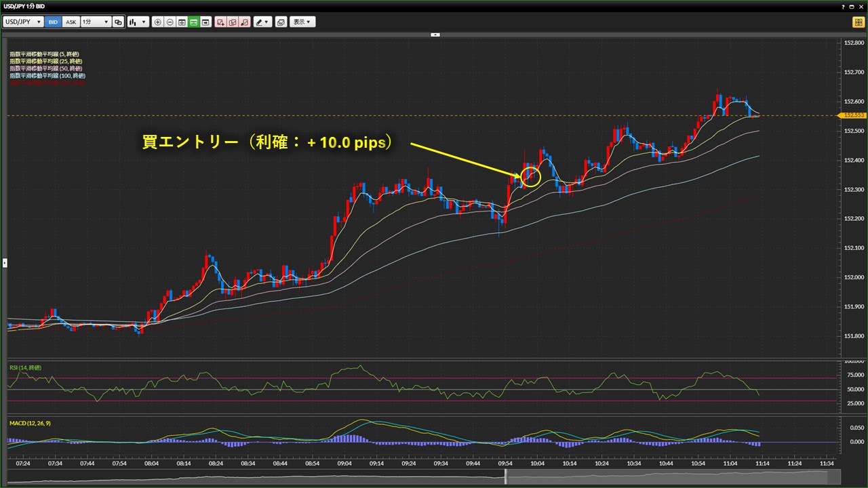Click the zoom in (+) chart icon
The height and width of the screenshot is (488, 868).
(158, 22)
